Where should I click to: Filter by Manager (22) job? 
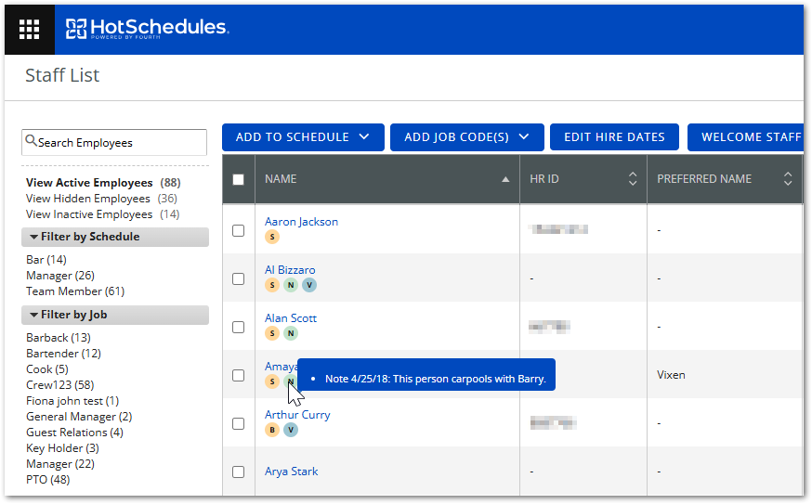[60, 464]
